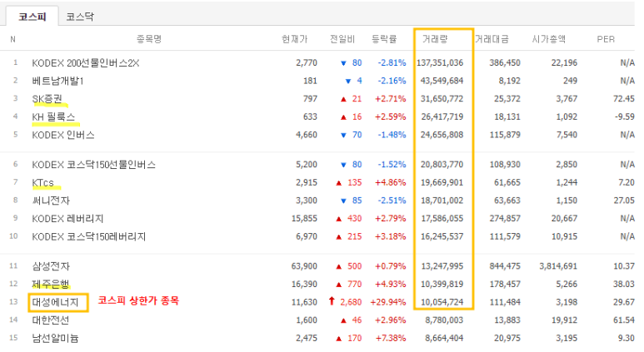The image size is (644, 352).
Task: Open the 써니전자 stock link
Action: 51,201
